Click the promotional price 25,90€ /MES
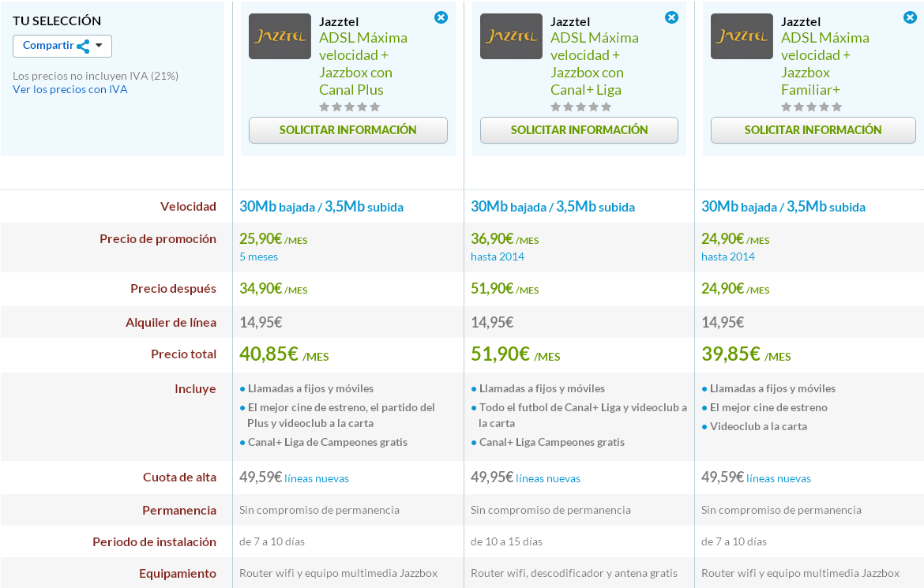924x588 pixels. coord(273,239)
